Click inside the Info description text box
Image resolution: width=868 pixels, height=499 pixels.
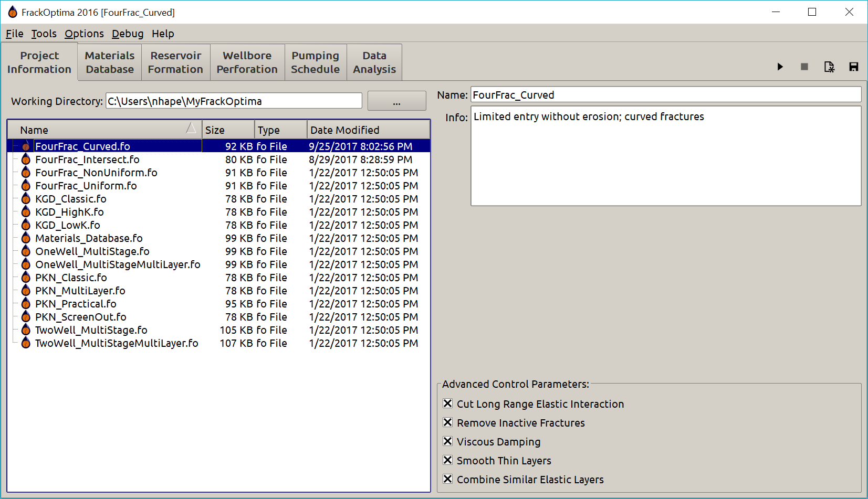[x=666, y=156]
